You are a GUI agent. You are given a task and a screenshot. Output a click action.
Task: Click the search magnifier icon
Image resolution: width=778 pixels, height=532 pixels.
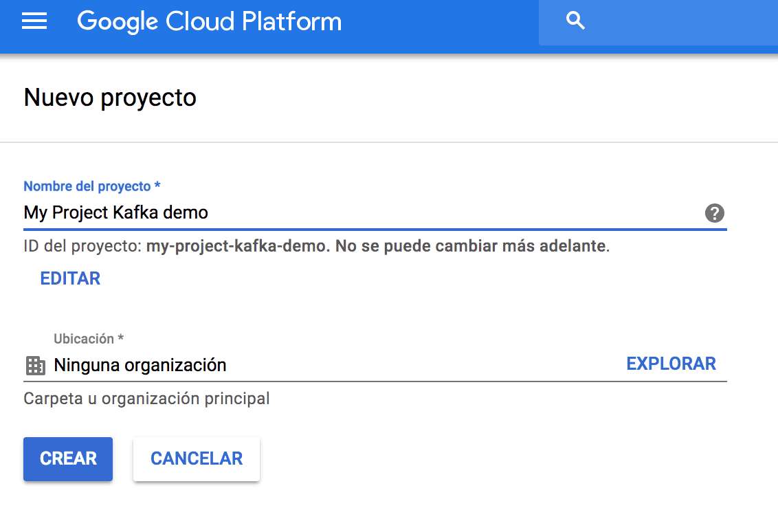(575, 21)
